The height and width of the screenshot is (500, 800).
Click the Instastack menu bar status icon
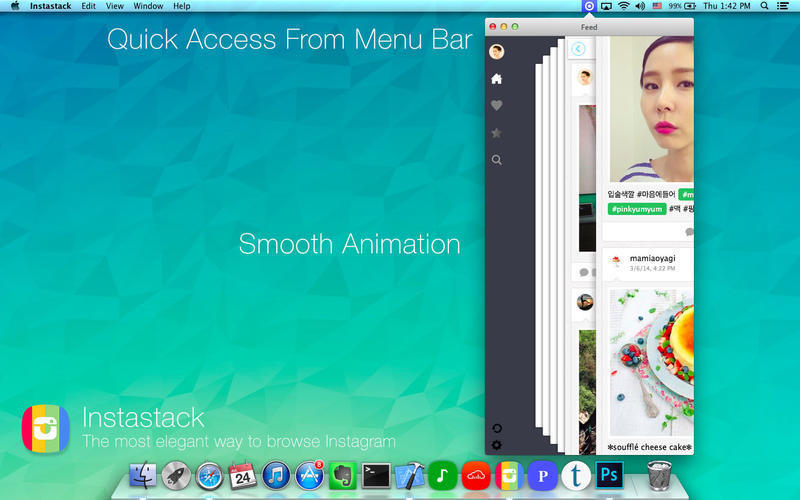coord(589,6)
